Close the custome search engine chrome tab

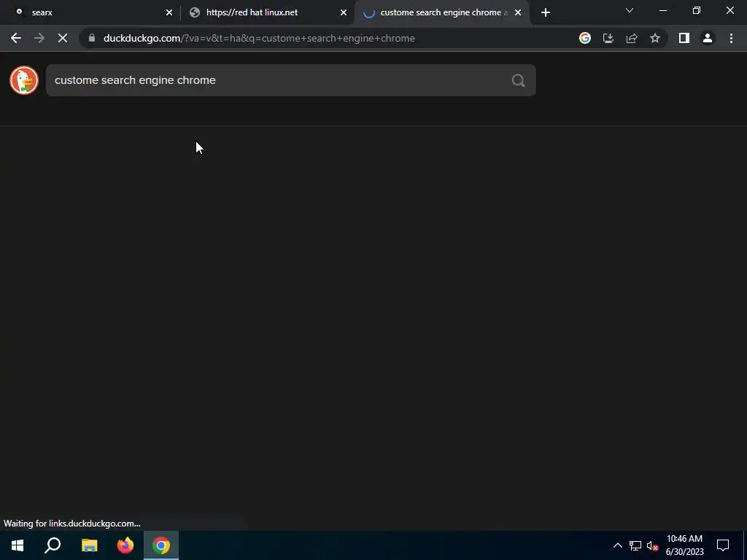coord(518,12)
